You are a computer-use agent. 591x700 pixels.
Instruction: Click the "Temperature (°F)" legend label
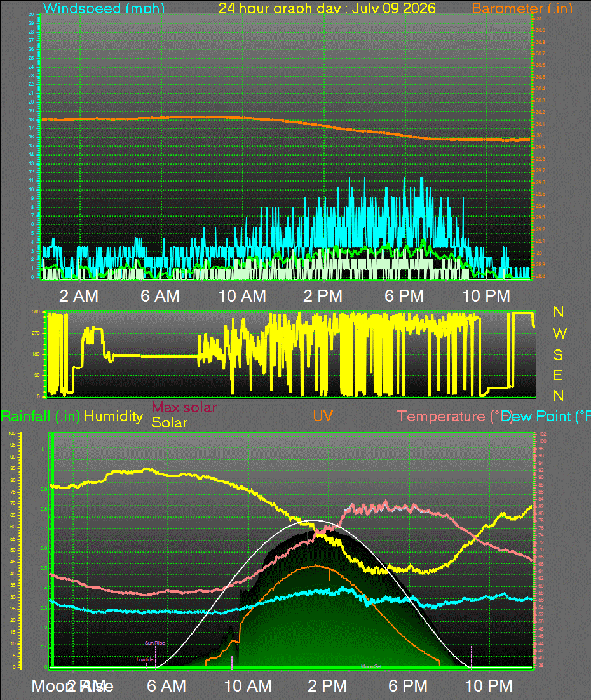pyautogui.click(x=455, y=417)
